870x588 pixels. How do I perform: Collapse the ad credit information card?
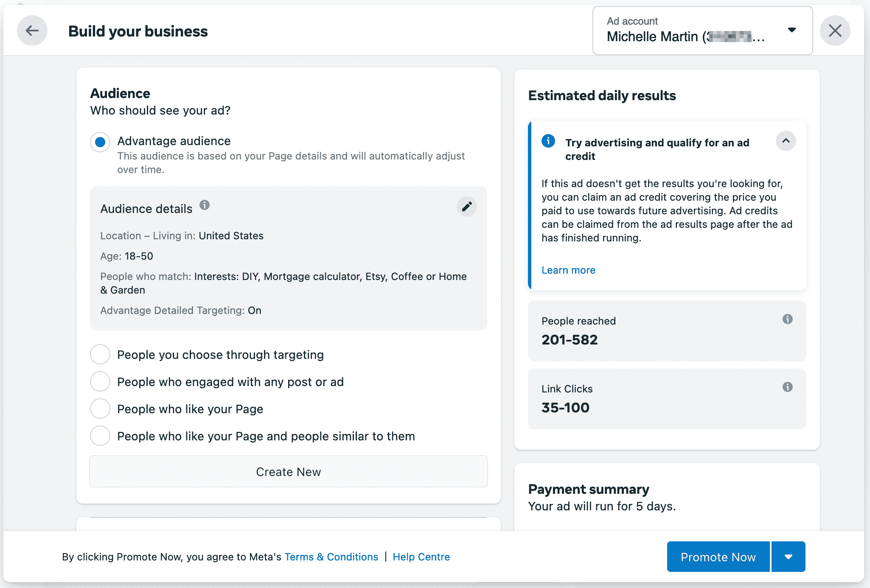point(786,141)
